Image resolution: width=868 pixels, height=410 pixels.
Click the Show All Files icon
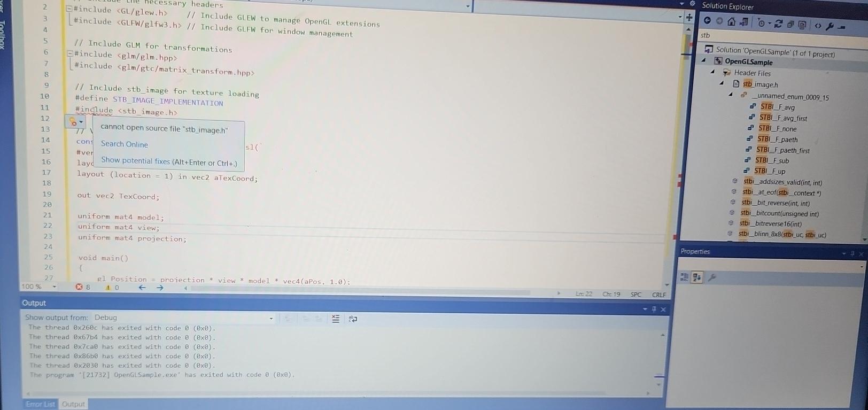802,25
